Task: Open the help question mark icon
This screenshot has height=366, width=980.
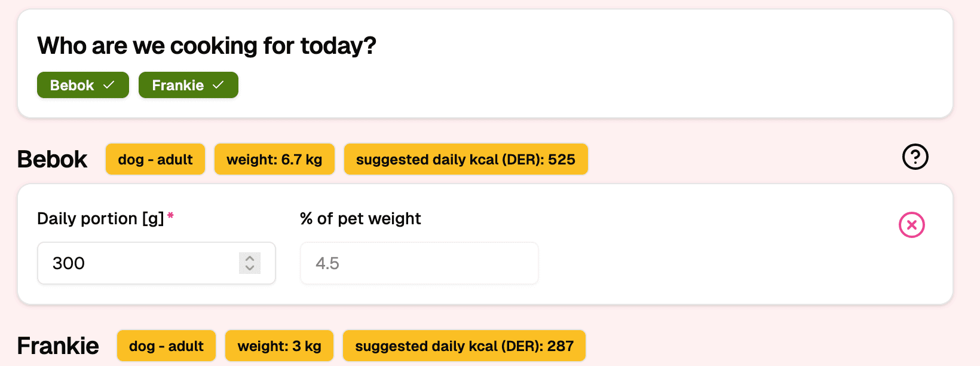Action: [x=915, y=157]
